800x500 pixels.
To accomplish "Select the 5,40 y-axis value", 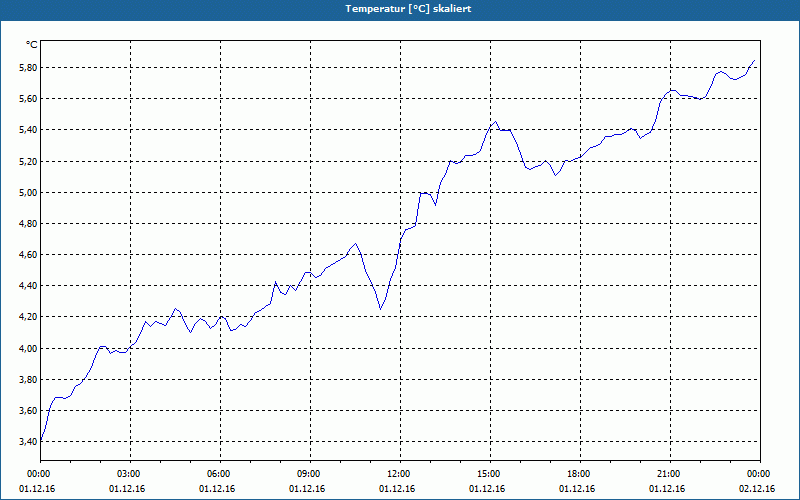I will [x=28, y=130].
